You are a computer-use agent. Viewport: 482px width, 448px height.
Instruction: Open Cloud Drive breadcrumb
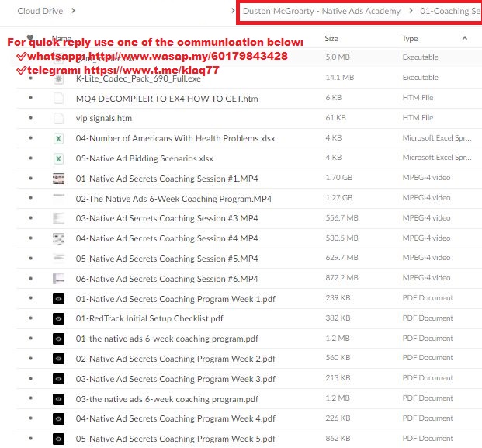40,11
